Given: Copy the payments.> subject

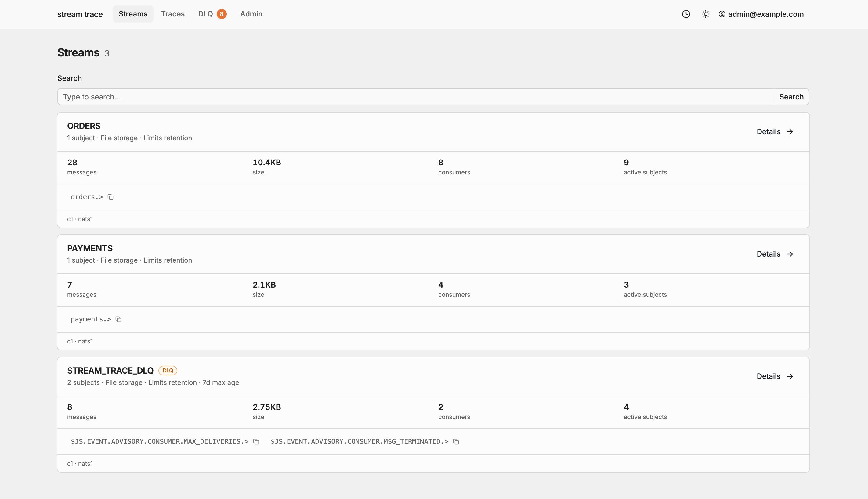Looking at the screenshot, I should click(x=119, y=319).
